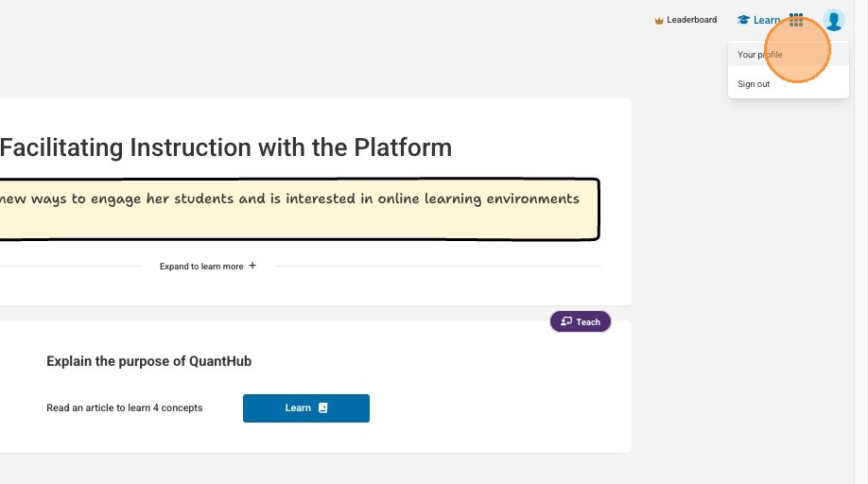Viewport: 868px width, 484px height.
Task: Click the article icon on Learn button
Action: [x=323, y=408]
